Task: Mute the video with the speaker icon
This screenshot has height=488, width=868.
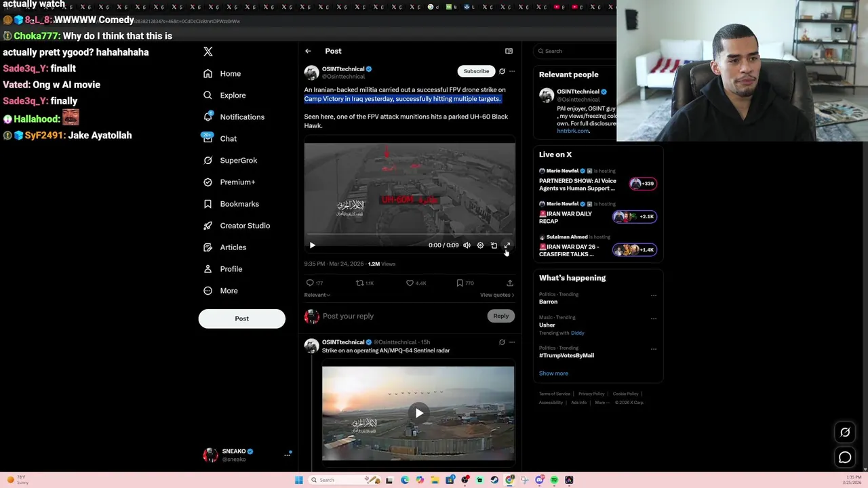Action: click(x=467, y=245)
